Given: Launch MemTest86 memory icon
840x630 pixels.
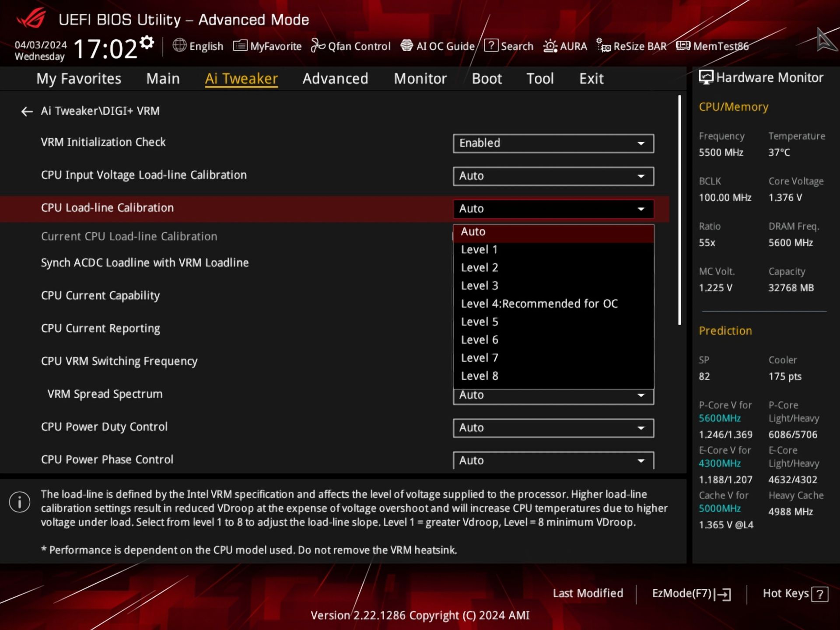Looking at the screenshot, I should tap(683, 45).
